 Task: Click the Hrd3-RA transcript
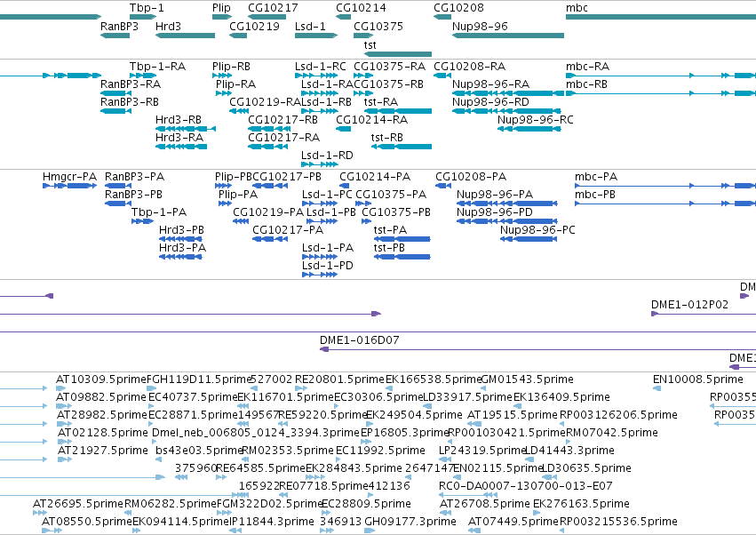point(181,146)
